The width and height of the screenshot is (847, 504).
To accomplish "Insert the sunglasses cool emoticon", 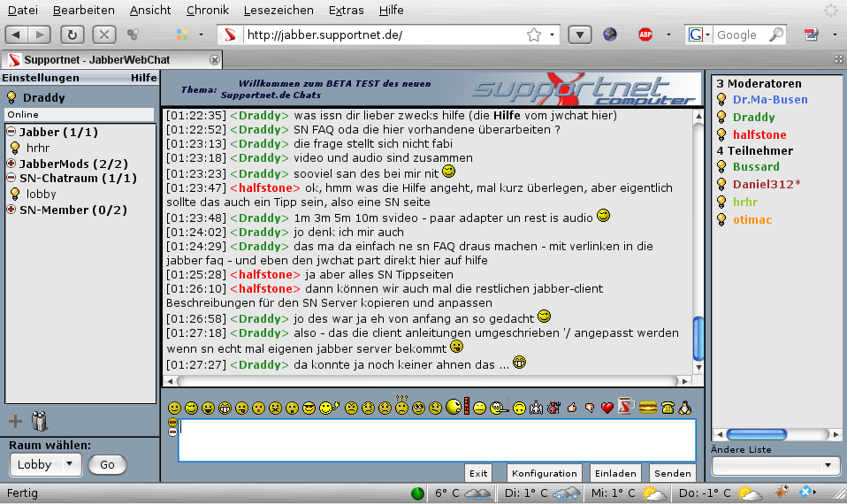I will click(x=309, y=408).
